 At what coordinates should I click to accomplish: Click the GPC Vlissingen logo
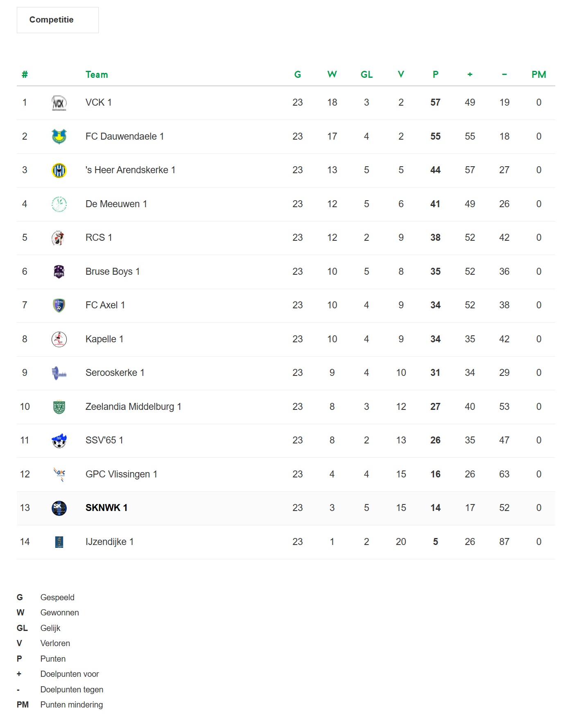[x=59, y=474]
